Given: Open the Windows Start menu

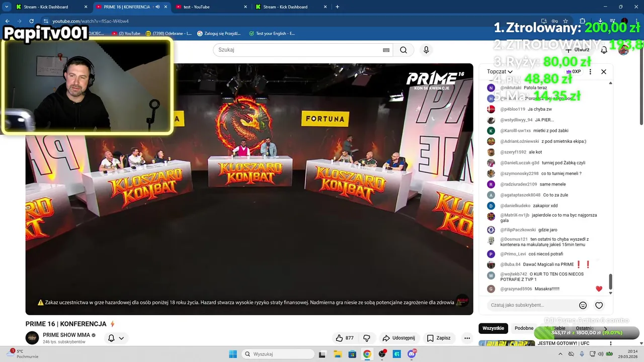Looking at the screenshot, I should pyautogui.click(x=233, y=354).
